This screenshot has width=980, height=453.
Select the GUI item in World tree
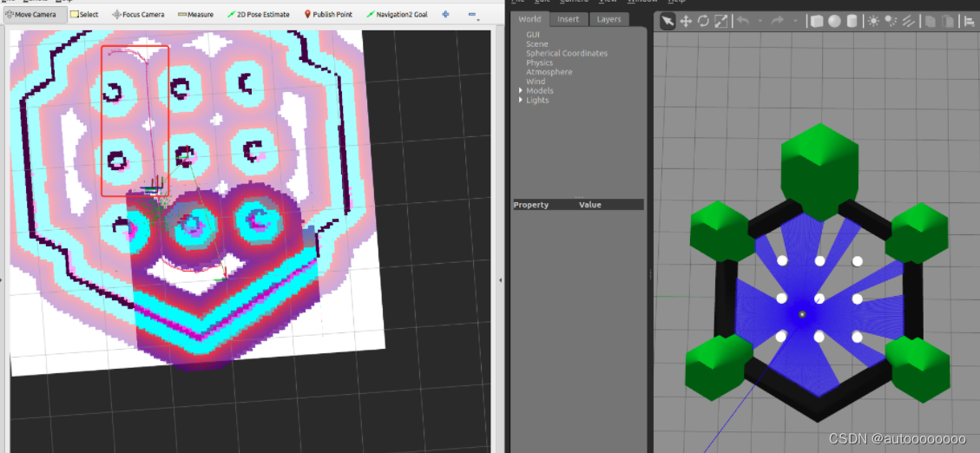532,35
